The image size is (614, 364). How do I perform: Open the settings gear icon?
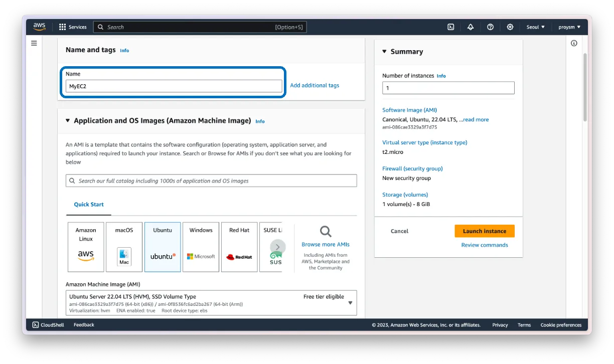(510, 27)
